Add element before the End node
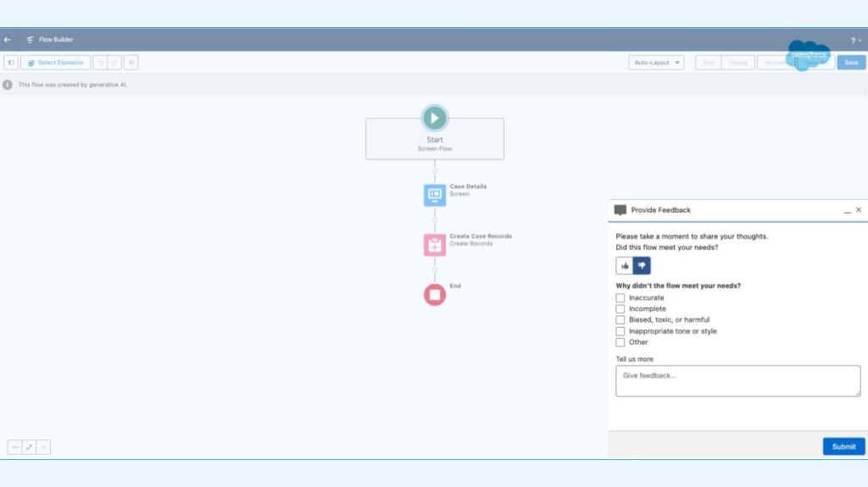Screen dimensions: 868x487 tap(435, 270)
